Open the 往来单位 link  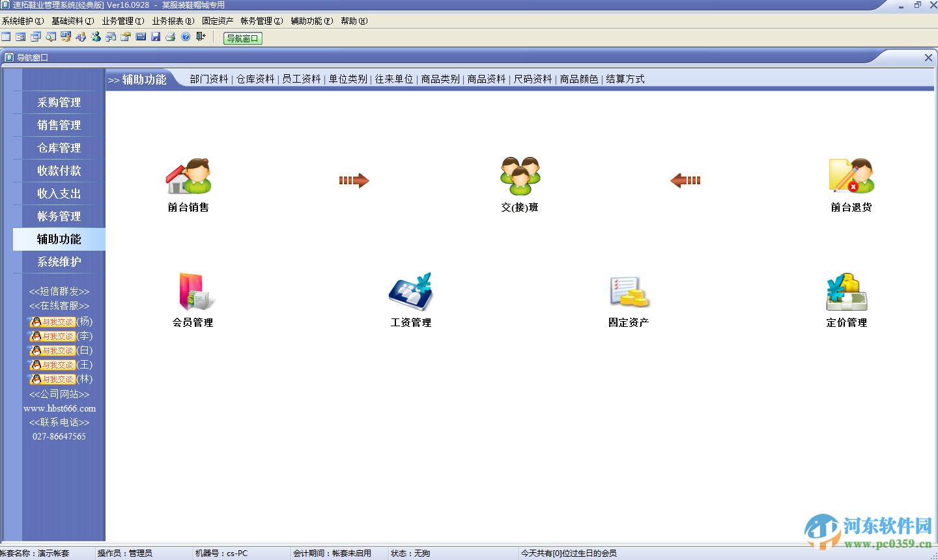(x=394, y=79)
